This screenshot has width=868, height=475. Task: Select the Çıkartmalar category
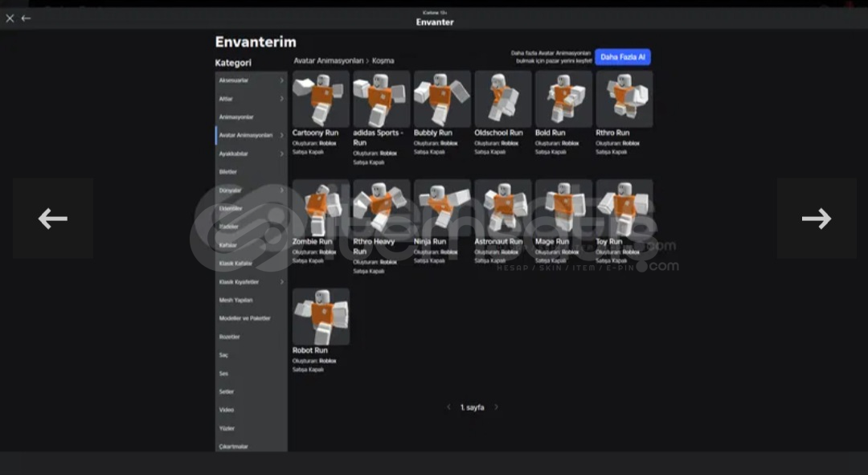click(252, 445)
